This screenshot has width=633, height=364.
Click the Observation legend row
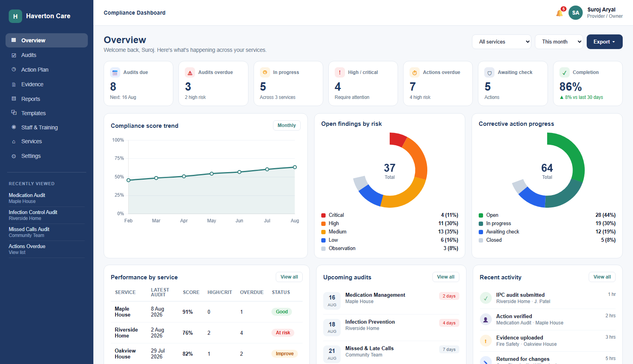click(x=390, y=248)
